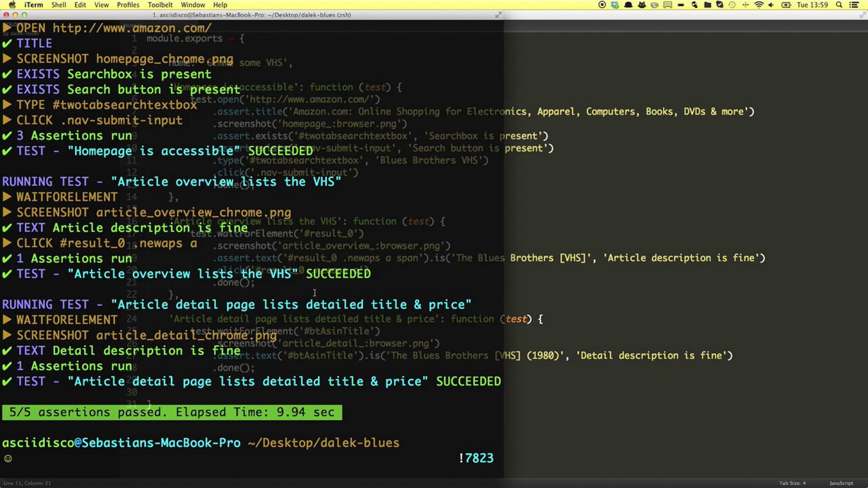The height and width of the screenshot is (488, 868).
Task: Click the cat face menu bar icon
Action: (x=642, y=5)
